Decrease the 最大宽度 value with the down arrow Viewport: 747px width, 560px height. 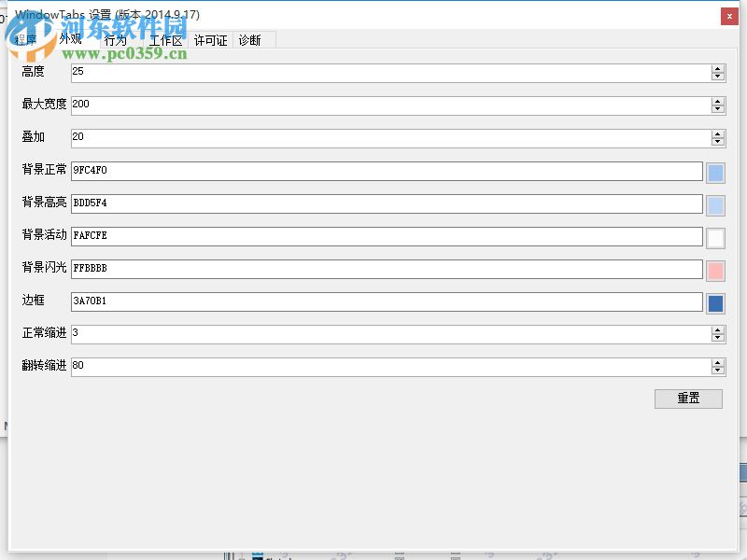tap(718, 109)
